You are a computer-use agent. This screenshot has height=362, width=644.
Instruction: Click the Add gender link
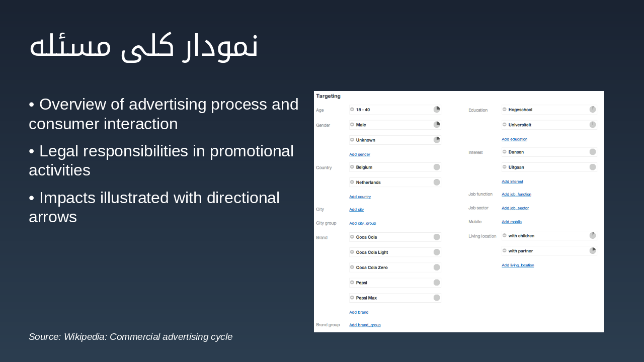[360, 154]
